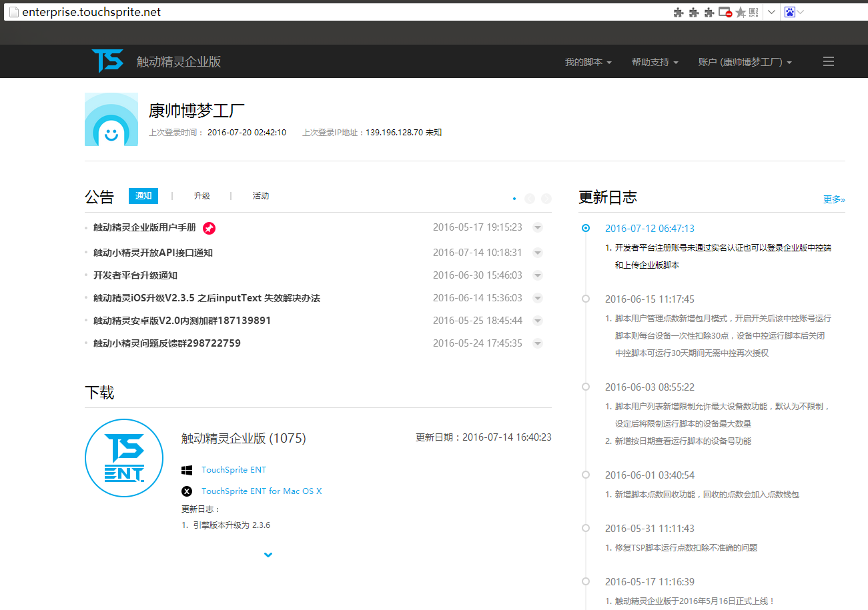Click the Mac OS X icon in the downloads
Screen dimensions: 868x610
pyautogui.click(x=187, y=491)
